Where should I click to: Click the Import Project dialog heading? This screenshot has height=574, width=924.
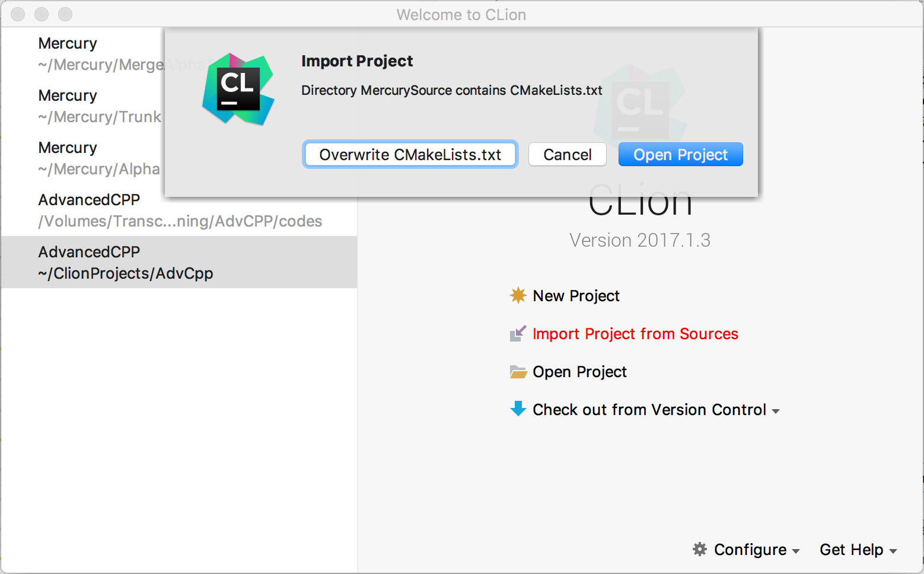[357, 61]
